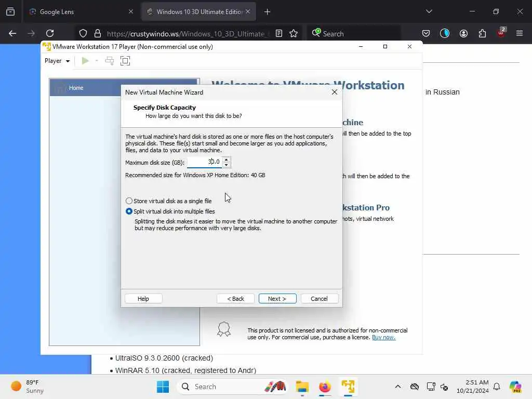
Task: Close the Google Lens tab
Action: pos(131,11)
